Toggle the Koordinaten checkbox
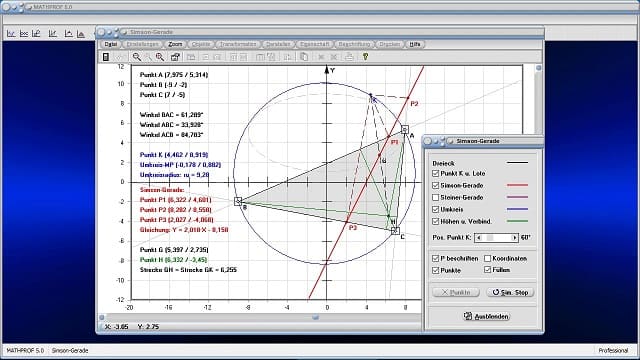 (x=487, y=258)
